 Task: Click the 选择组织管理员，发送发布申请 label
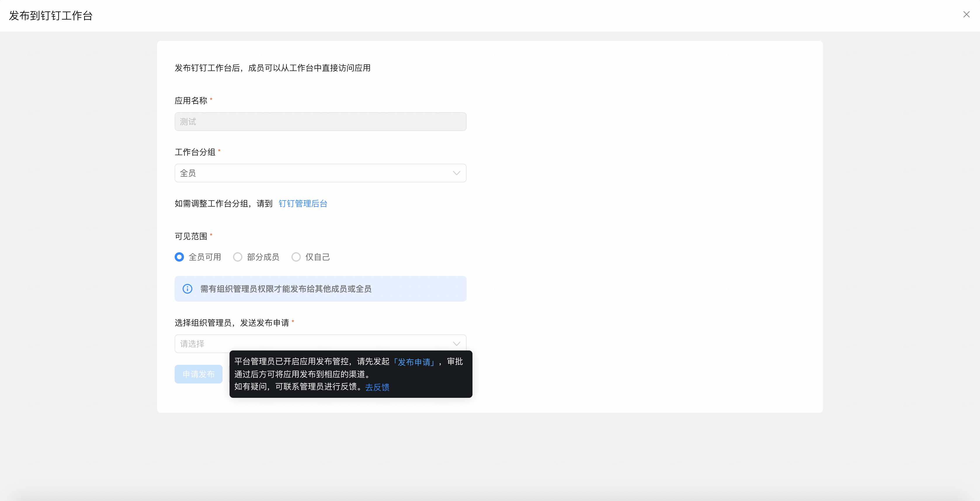tap(232, 323)
